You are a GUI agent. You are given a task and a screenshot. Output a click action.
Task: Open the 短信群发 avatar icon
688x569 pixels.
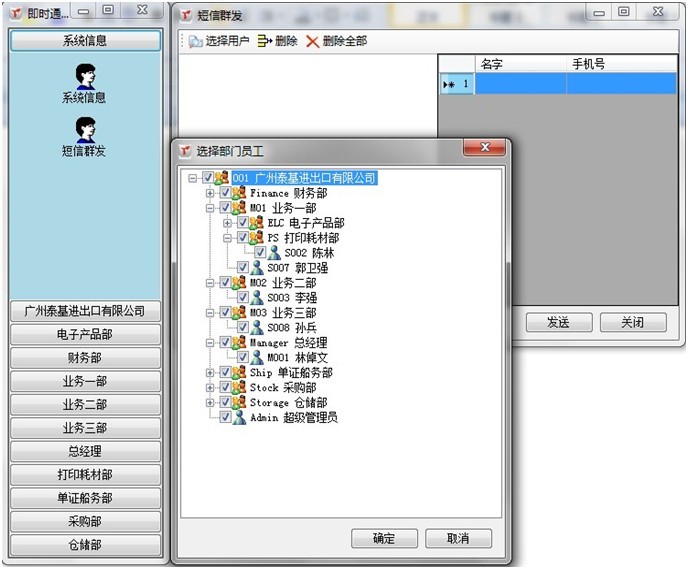pos(84,129)
